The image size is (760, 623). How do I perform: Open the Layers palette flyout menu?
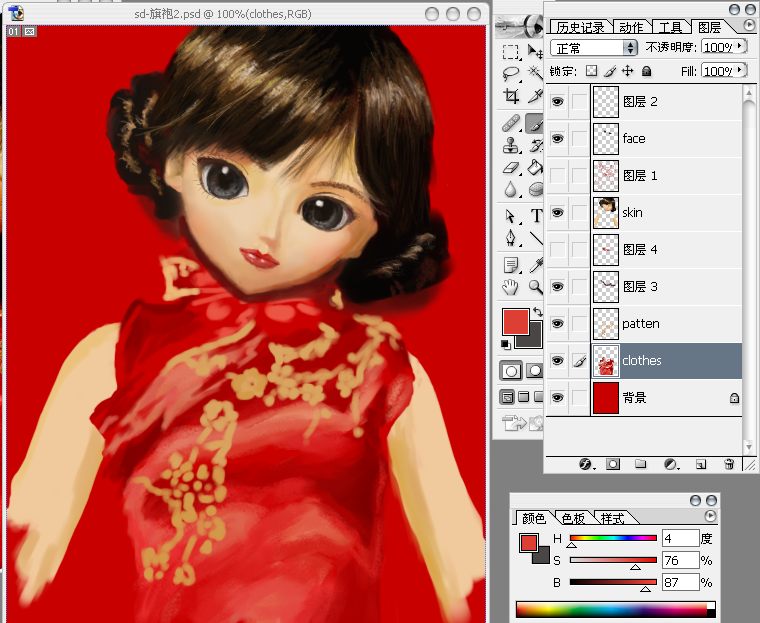pos(747,24)
